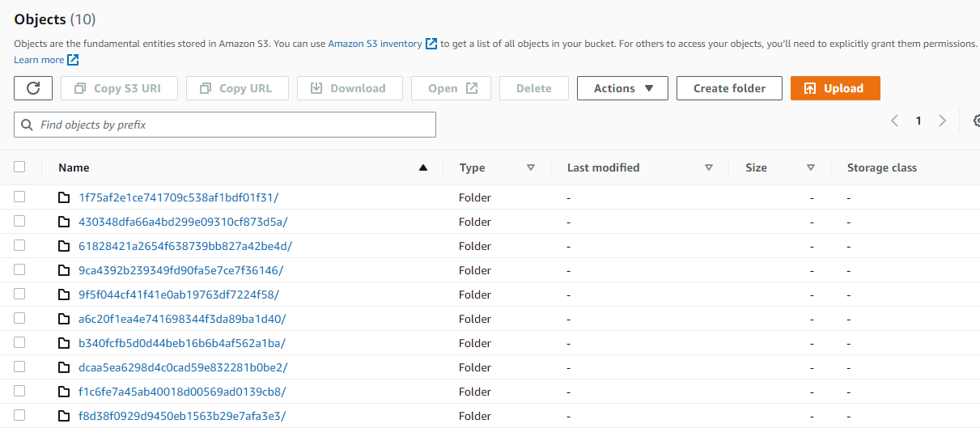Click folder icon for dcaa5ea6298d4c0cad59e832281b0be2/
Viewport: 980px width, 428px height.
click(x=64, y=367)
